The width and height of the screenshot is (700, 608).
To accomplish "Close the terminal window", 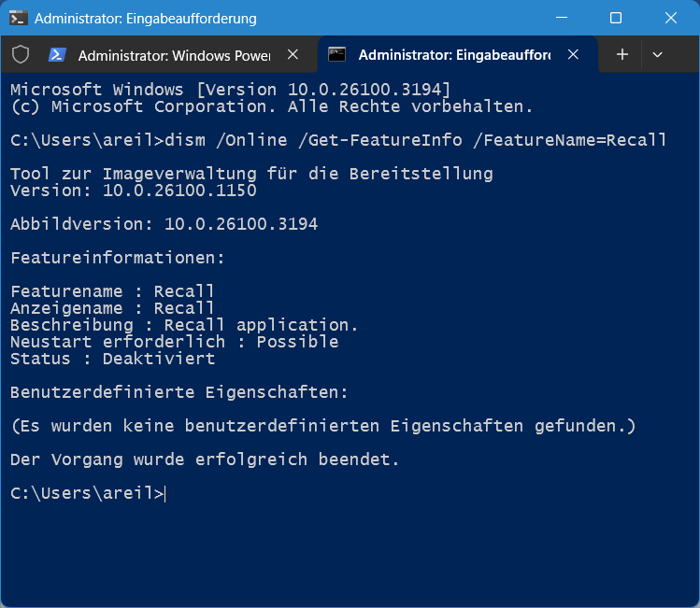I will tap(670, 18).
